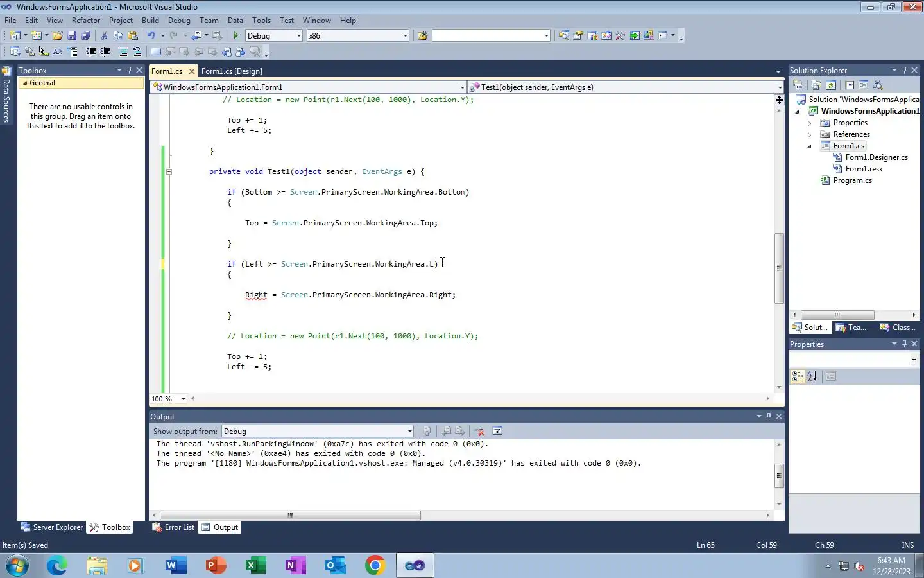The width and height of the screenshot is (924, 578).
Task: Open the 100 % zoom level dropdown
Action: click(183, 399)
